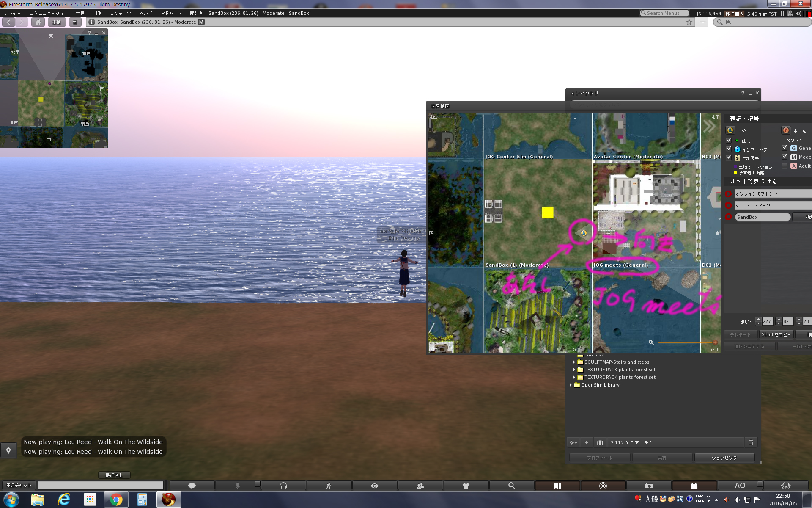This screenshot has width=812, height=508.
Task: Click the World Map icon in taskbar
Action: click(557, 485)
